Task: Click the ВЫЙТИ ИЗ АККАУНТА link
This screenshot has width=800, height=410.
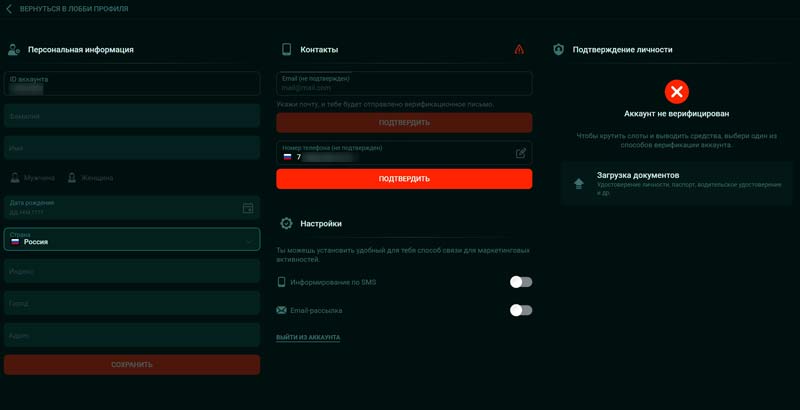Action: click(x=308, y=338)
